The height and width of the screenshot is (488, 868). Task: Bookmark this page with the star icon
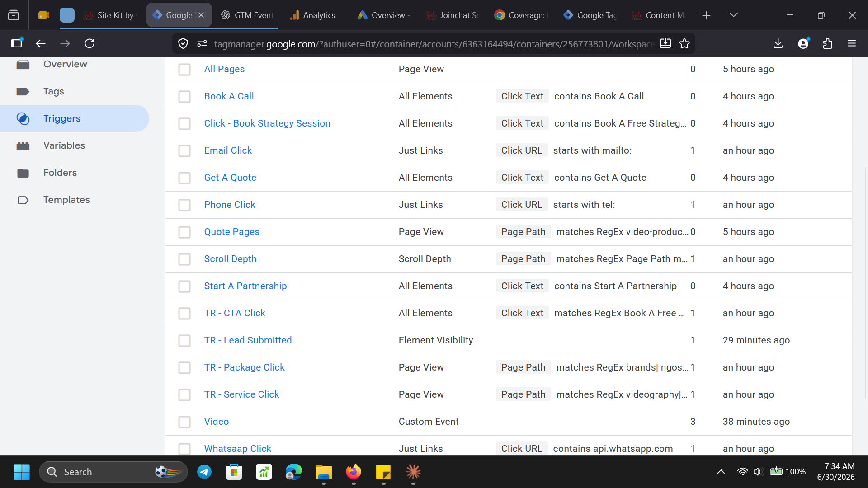click(x=684, y=43)
